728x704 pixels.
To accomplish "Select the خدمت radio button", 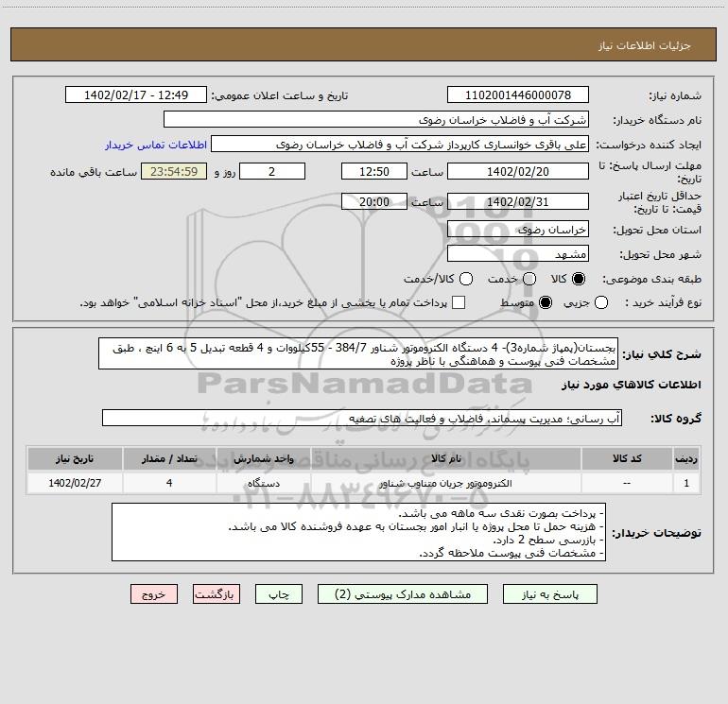I will point(529,279).
